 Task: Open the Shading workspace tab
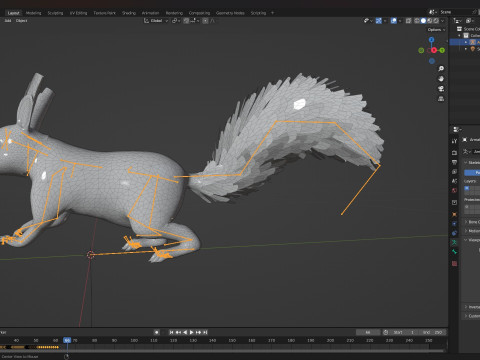129,13
